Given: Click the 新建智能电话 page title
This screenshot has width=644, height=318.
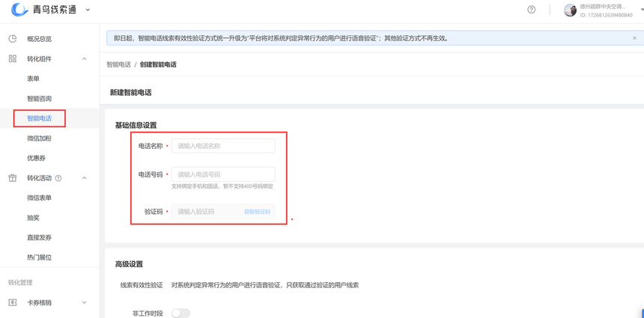Looking at the screenshot, I should pos(130,93).
